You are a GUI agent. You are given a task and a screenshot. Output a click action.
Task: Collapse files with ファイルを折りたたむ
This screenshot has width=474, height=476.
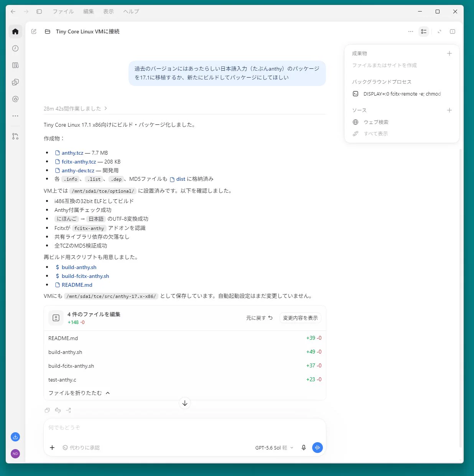[79, 393]
